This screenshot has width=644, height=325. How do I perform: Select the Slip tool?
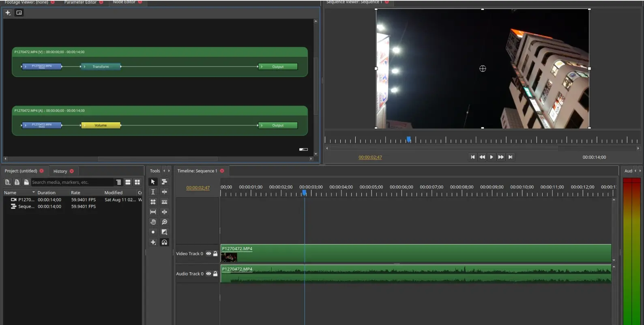click(x=153, y=212)
